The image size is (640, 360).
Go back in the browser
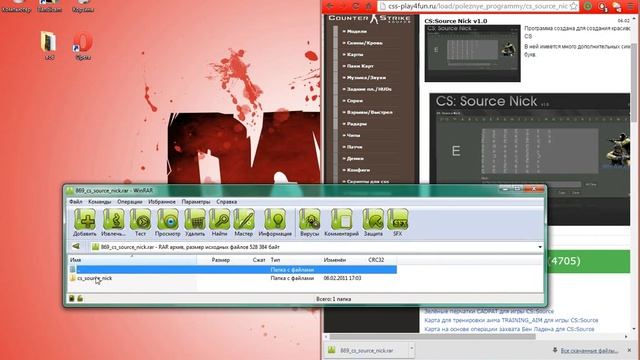tap(330, 6)
